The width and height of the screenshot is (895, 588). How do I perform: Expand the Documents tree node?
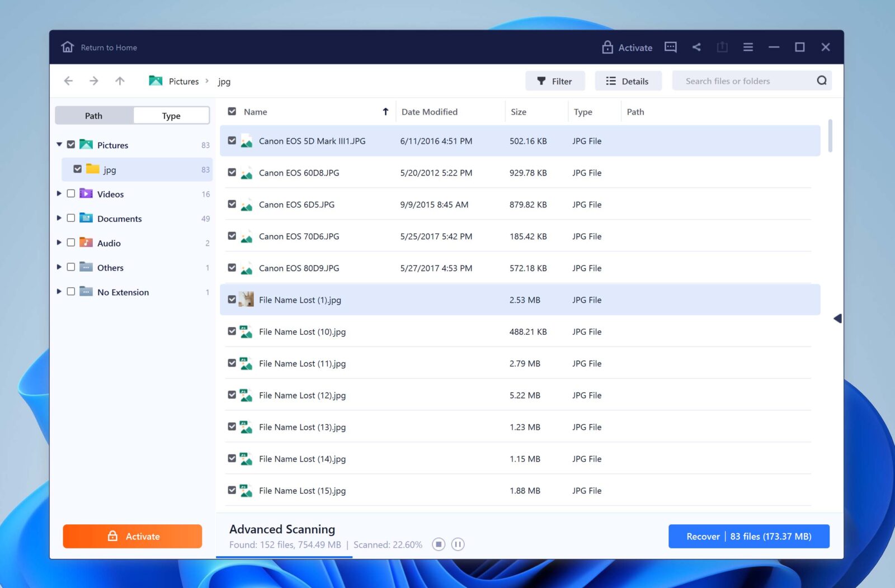coord(59,218)
